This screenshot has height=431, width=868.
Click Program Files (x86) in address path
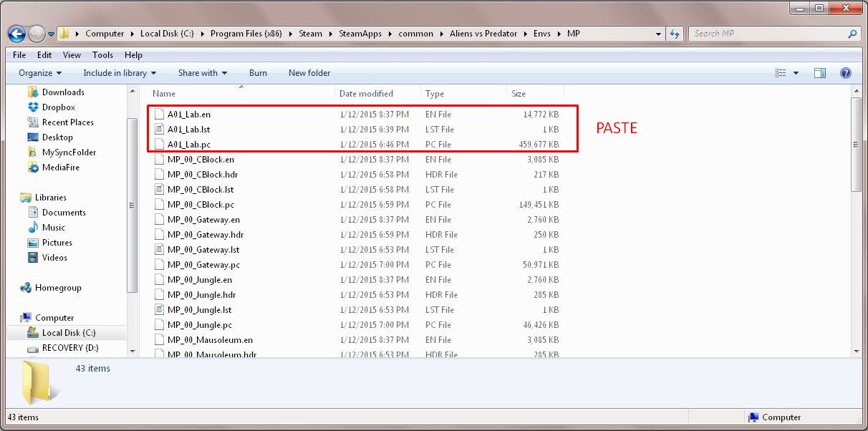(246, 34)
